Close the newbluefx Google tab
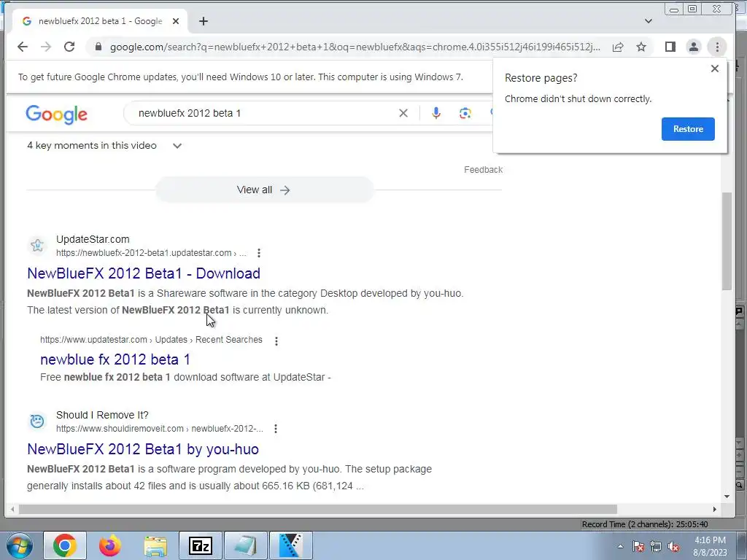The width and height of the screenshot is (747, 560). tap(176, 21)
